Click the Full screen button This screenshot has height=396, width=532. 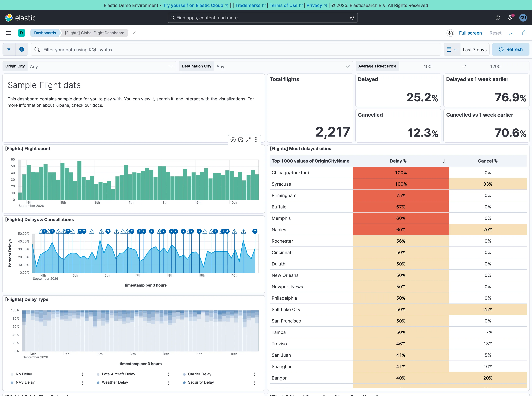point(470,33)
